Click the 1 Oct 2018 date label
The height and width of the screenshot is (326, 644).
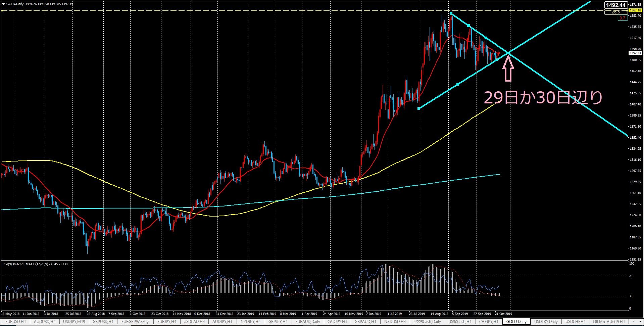pyautogui.click(x=138, y=314)
